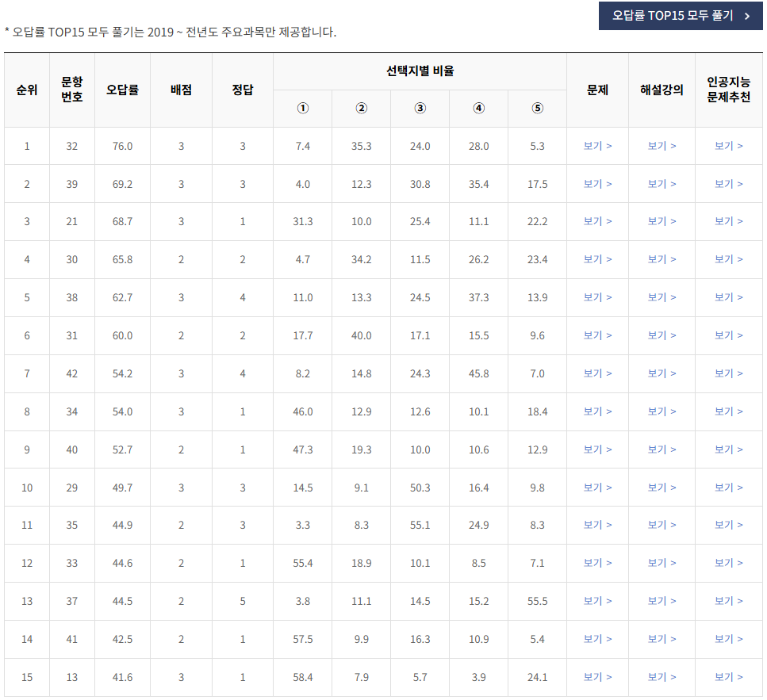This screenshot has width=767, height=700.
Task: View 인공지능 문제추천 for question 42
Action: click(x=727, y=373)
